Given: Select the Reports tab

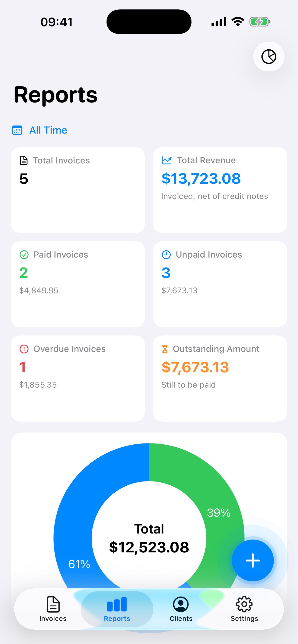Looking at the screenshot, I should coord(117,609).
